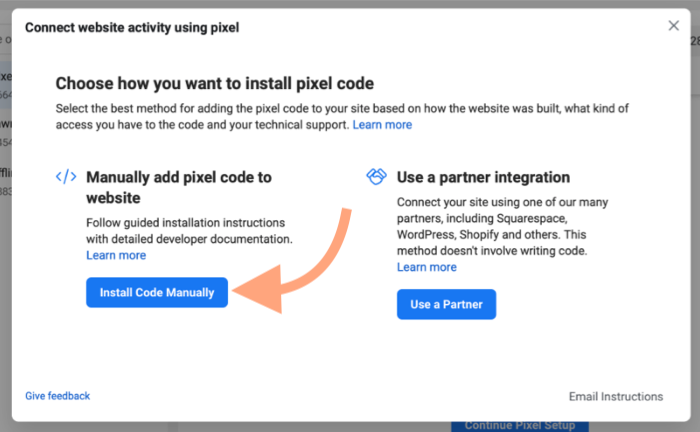The width and height of the screenshot is (700, 432).
Task: Close the Connect website activity dialog
Action: (673, 26)
